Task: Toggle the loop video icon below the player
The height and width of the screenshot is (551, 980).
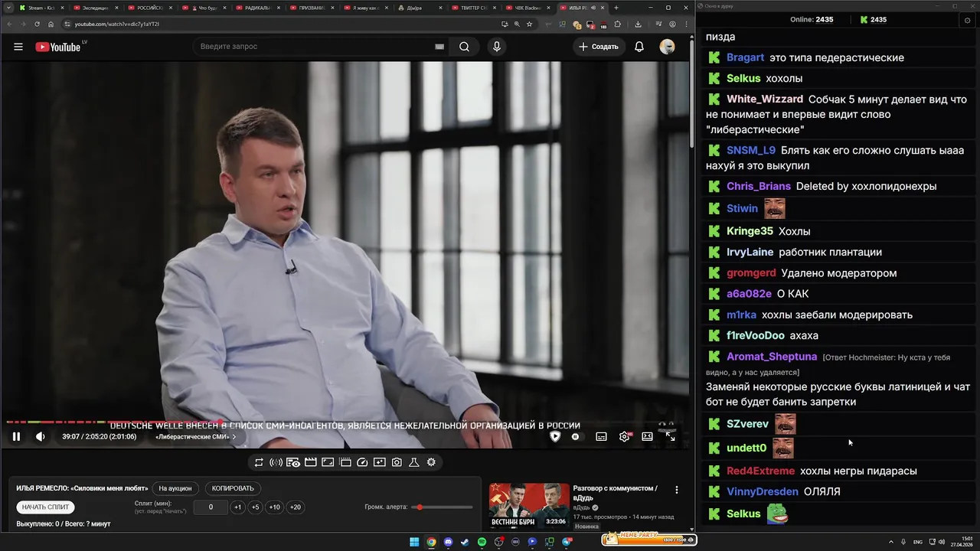Action: point(259,462)
